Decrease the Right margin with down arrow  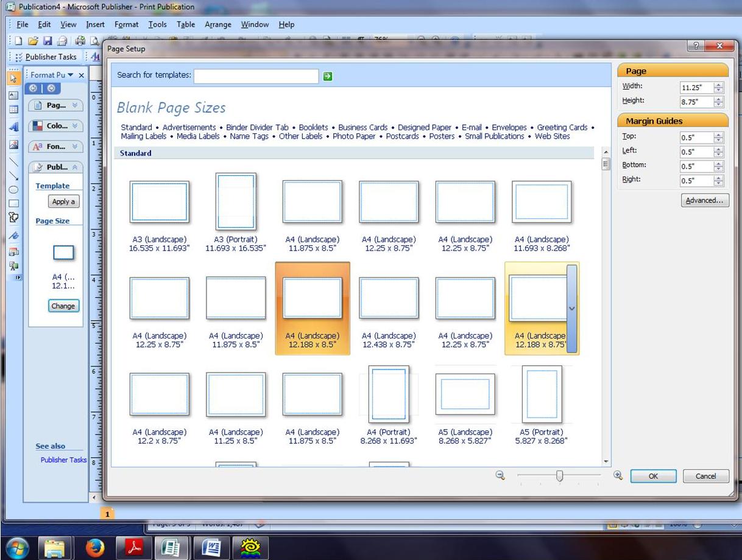click(719, 183)
